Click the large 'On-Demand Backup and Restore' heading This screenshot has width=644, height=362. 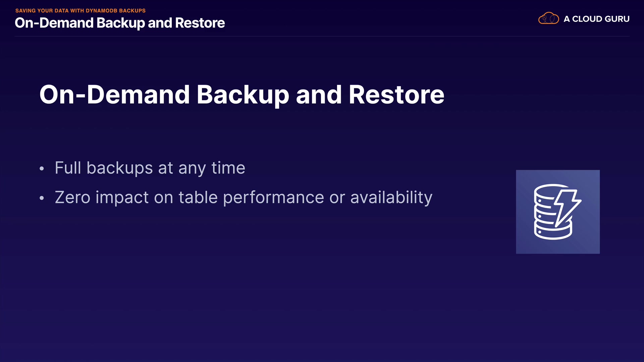point(242,95)
